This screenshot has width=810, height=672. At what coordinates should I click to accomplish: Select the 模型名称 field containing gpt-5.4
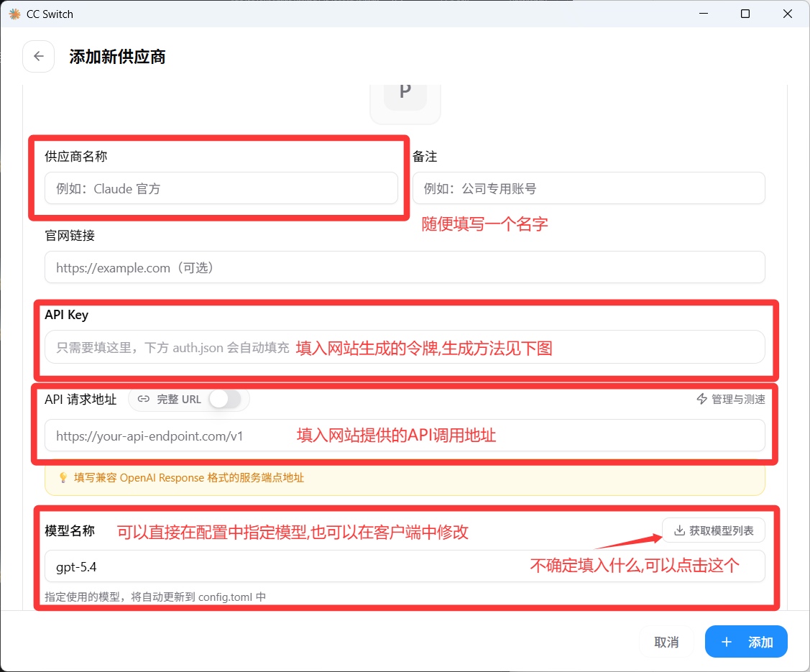(x=405, y=566)
